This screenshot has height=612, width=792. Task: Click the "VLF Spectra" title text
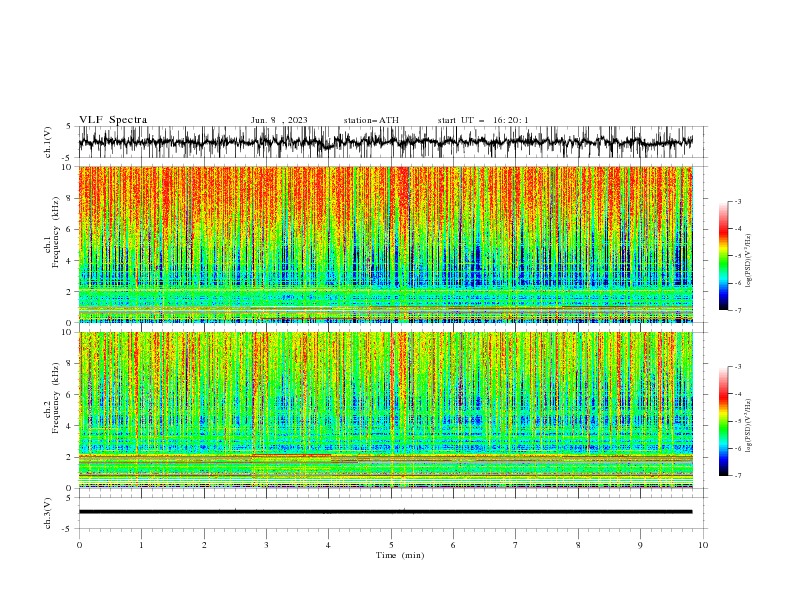coord(113,120)
